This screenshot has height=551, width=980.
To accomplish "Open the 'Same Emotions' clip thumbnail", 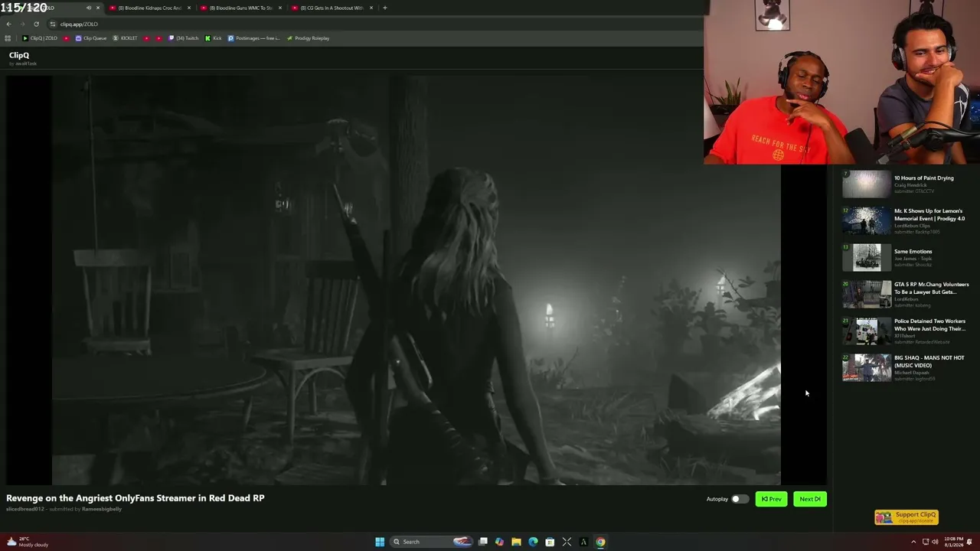I will 867,258.
